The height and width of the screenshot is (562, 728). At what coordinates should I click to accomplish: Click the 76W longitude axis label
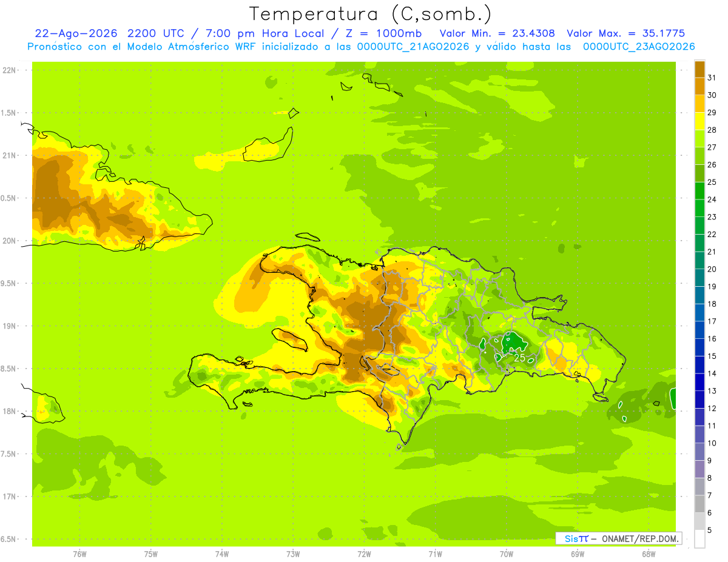(x=79, y=554)
